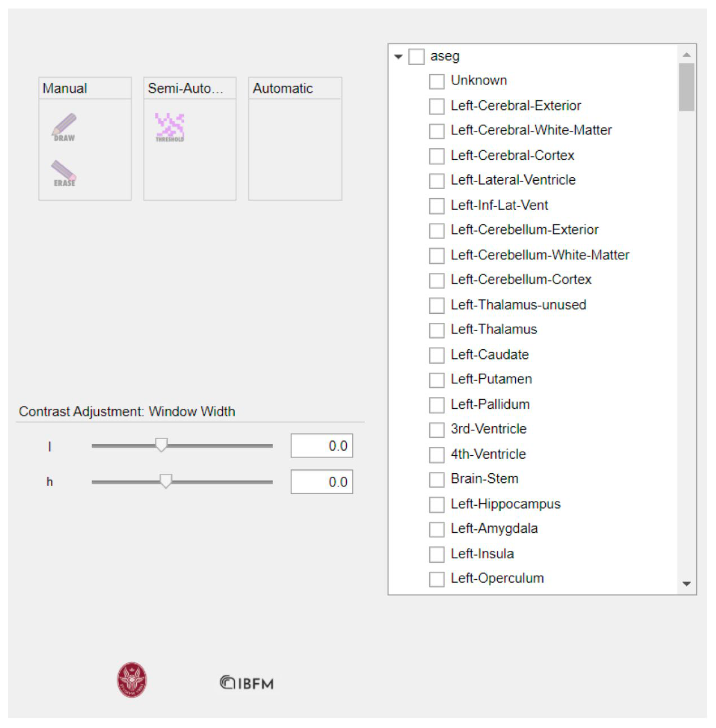Open the Semi-Auto panel header

pyautogui.click(x=190, y=88)
